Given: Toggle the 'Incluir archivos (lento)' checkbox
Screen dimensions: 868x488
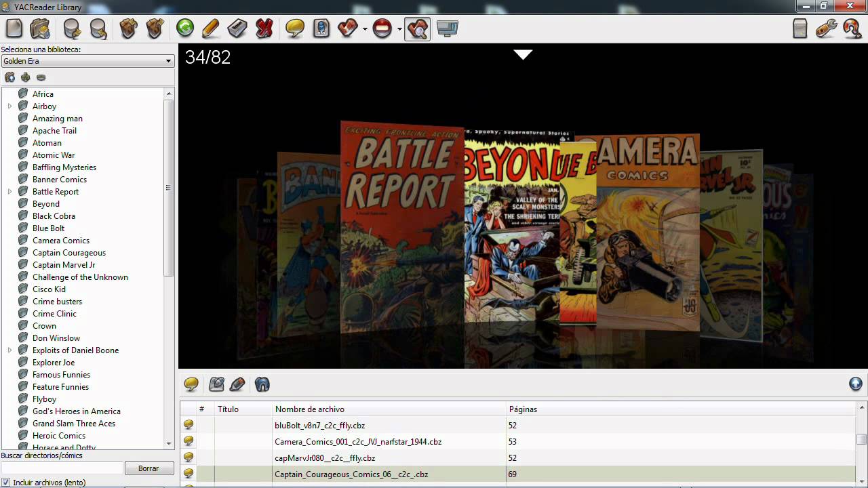Looking at the screenshot, I should pos(6,483).
